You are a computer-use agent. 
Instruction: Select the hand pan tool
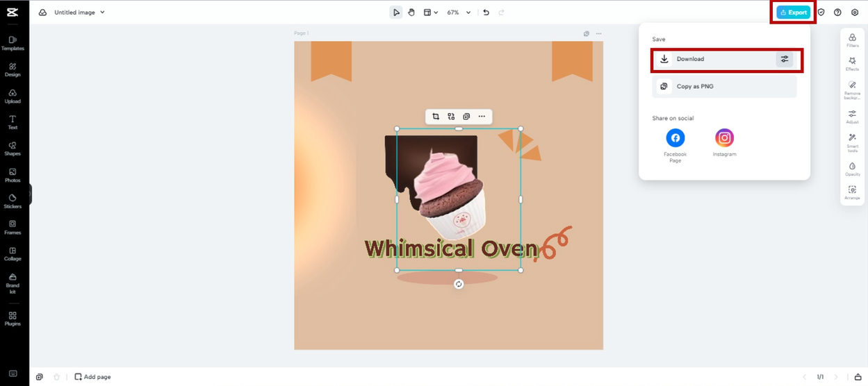(x=411, y=12)
